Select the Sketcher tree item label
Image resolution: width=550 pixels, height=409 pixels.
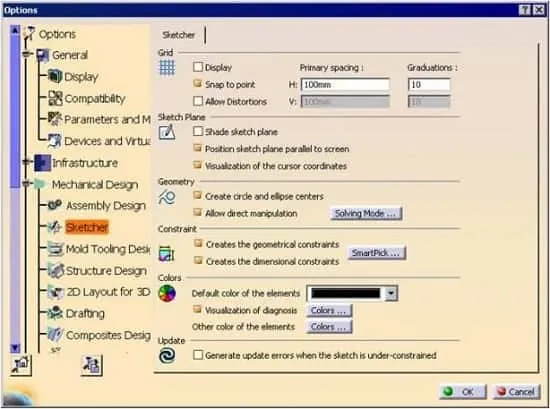pos(87,227)
